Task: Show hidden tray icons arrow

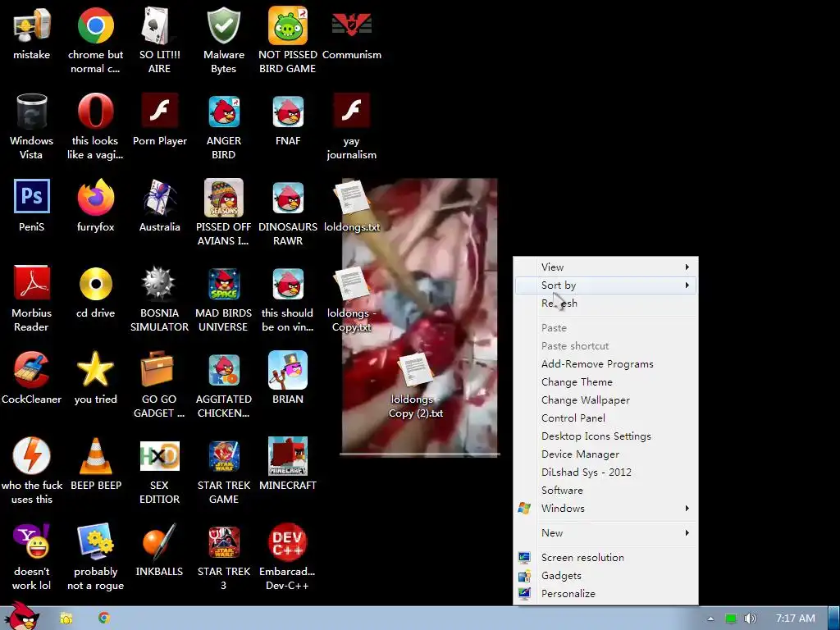Action: pyautogui.click(x=710, y=619)
